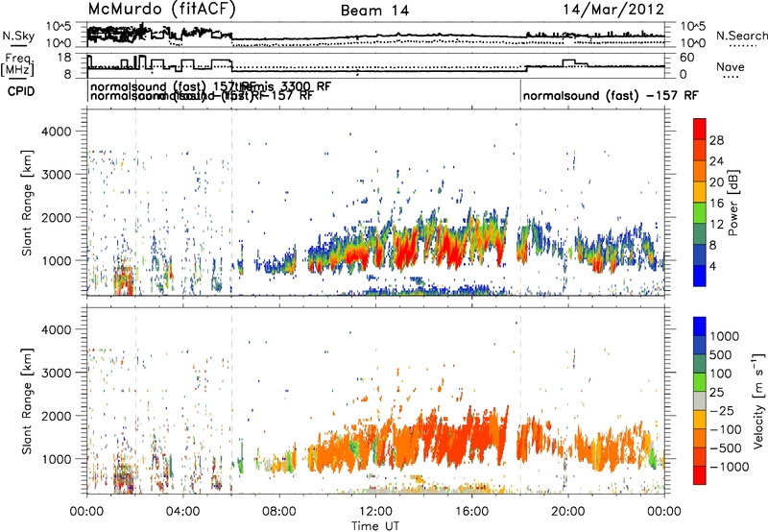The width and height of the screenshot is (768, 532).
Task: Click the '4000' tick on the power panel
Action: tap(57, 132)
